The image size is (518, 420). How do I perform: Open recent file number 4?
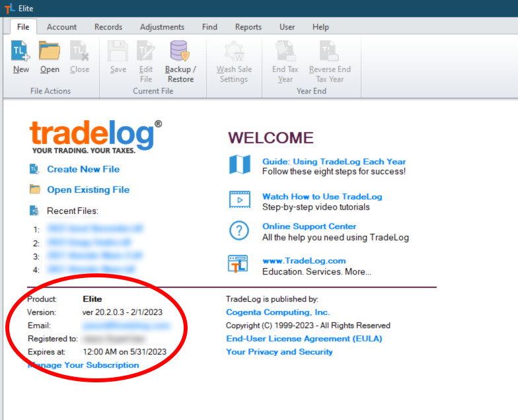tap(91, 269)
